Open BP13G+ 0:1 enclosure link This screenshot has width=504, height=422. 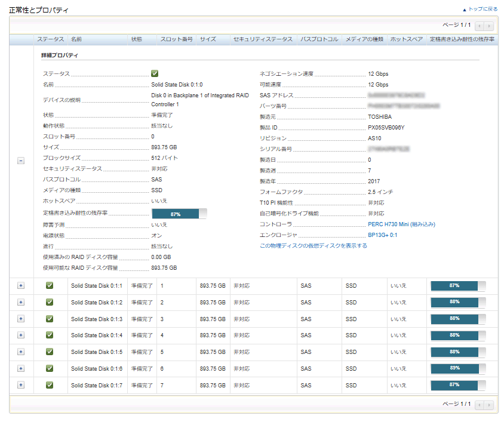coord(383,235)
